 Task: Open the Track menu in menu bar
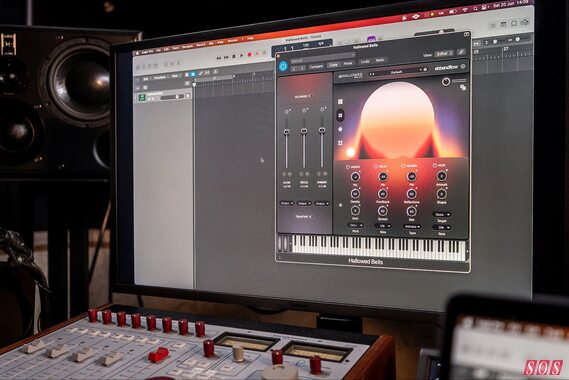176,48
